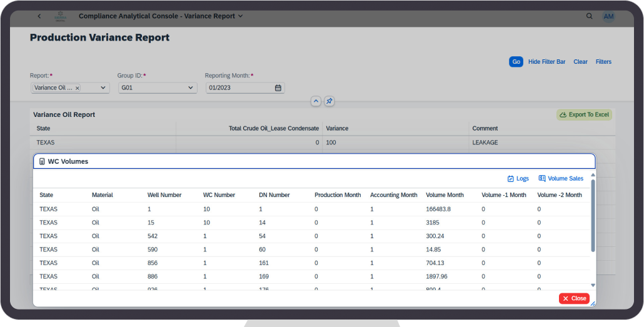Open the Report dropdown arrow
The height and width of the screenshot is (327, 644).
pos(103,88)
